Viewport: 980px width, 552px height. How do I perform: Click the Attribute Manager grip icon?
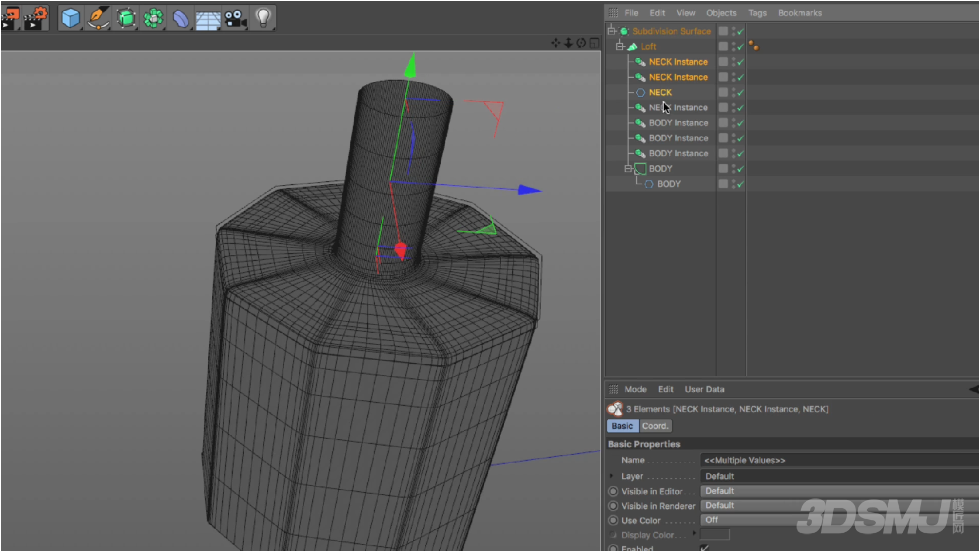pyautogui.click(x=613, y=389)
